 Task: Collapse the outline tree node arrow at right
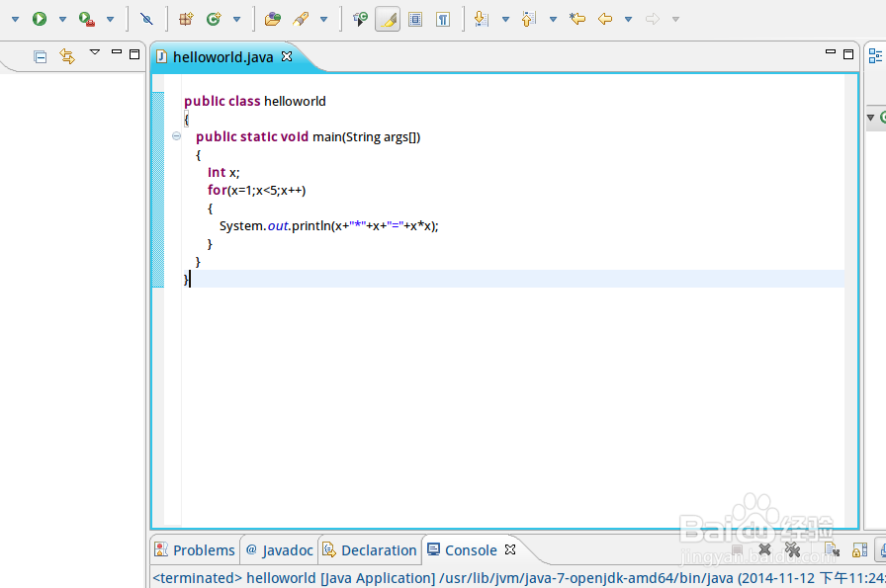click(x=871, y=118)
